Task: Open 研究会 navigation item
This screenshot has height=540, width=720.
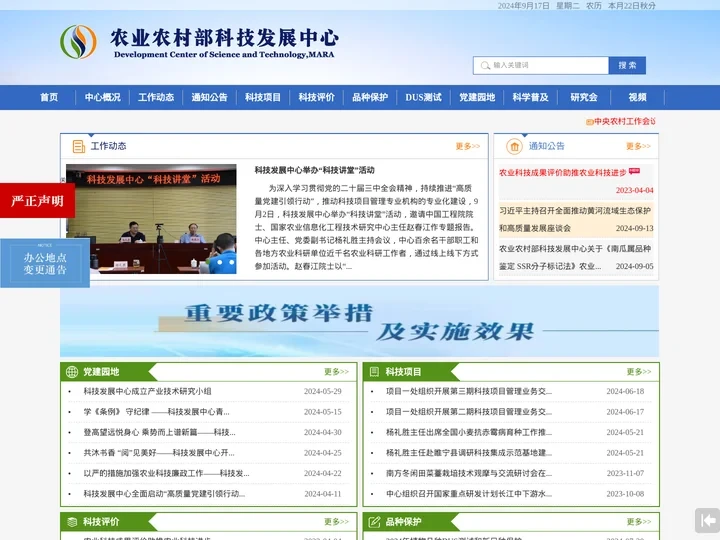Action: (584, 97)
